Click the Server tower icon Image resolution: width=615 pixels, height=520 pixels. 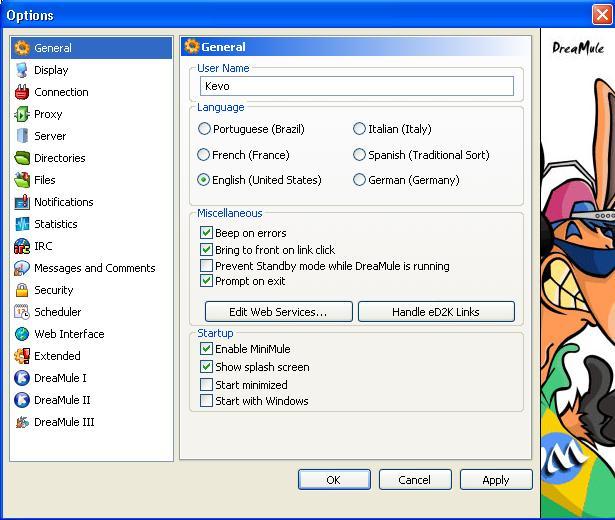(x=22, y=136)
